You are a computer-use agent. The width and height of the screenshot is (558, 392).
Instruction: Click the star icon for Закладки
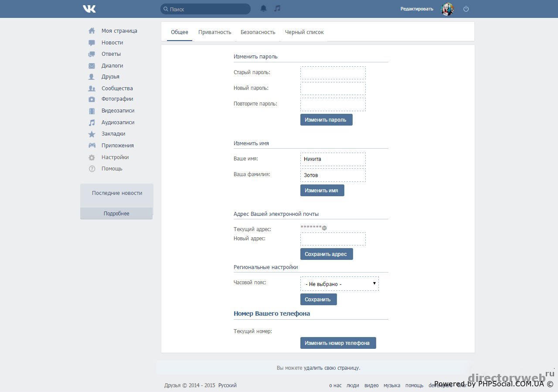click(x=92, y=134)
